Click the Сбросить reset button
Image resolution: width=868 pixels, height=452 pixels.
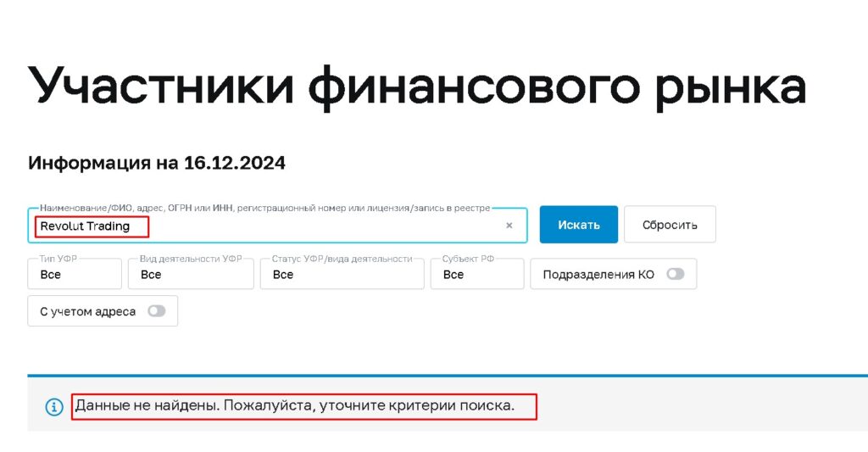(670, 225)
